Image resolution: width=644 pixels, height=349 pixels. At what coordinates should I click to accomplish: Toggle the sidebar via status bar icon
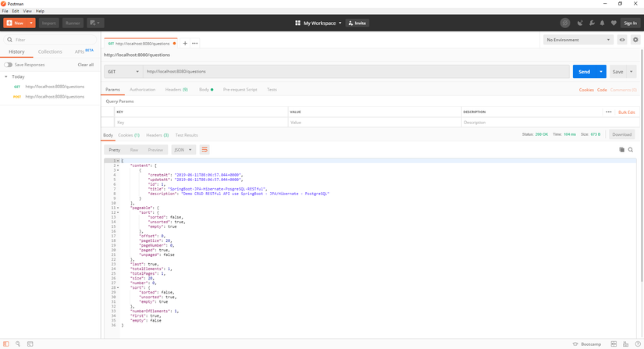pos(5,344)
